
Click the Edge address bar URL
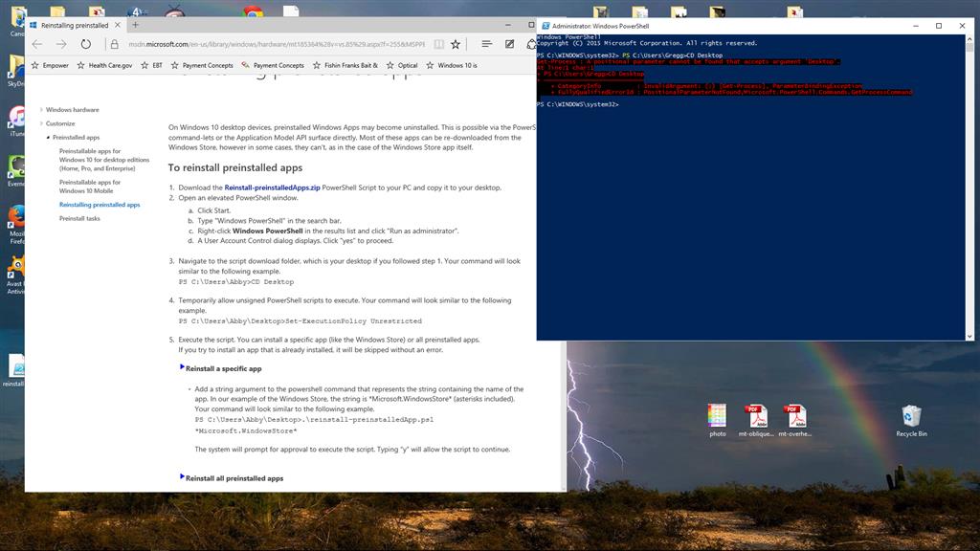point(277,44)
